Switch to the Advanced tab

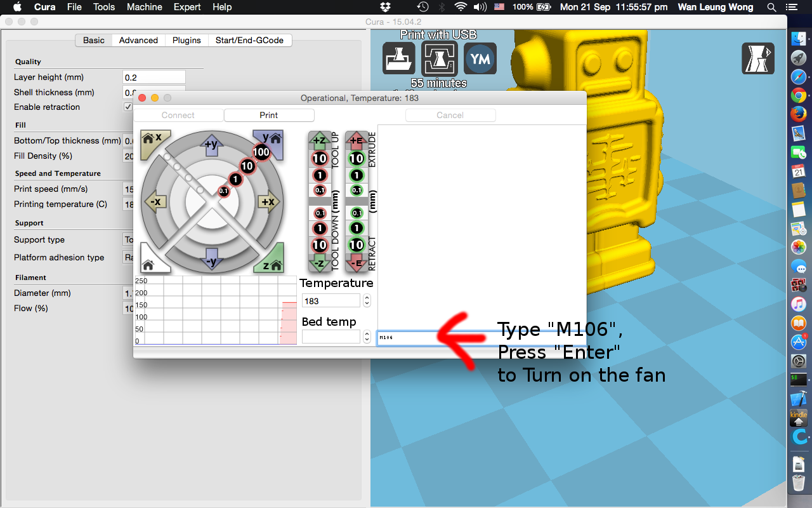tap(138, 40)
